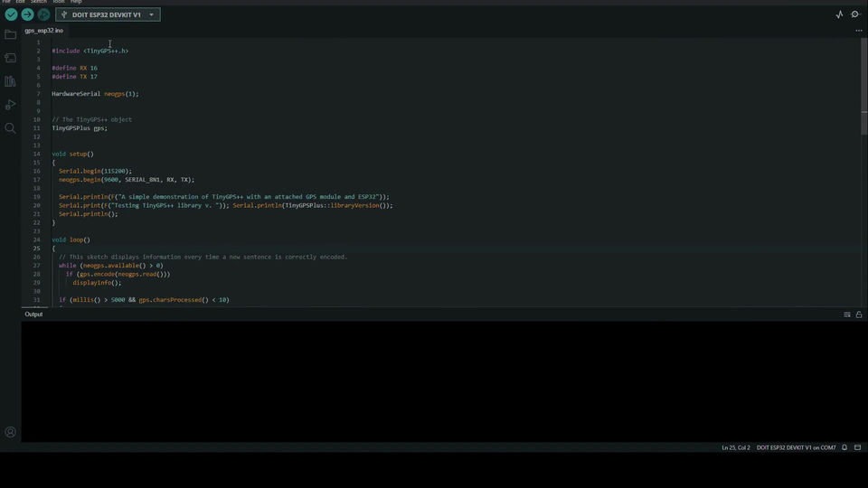Toggle the bottom panel from status bar
The height and width of the screenshot is (488, 868).
click(x=857, y=447)
